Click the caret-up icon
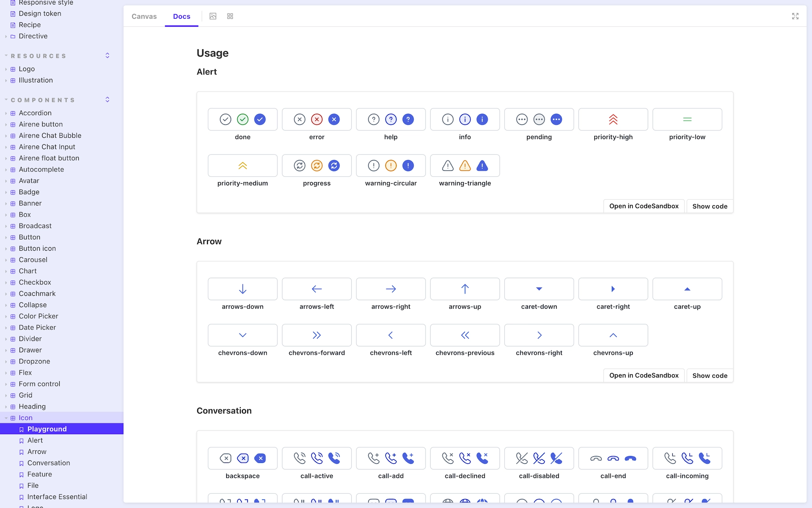The height and width of the screenshot is (508, 812). (687, 289)
